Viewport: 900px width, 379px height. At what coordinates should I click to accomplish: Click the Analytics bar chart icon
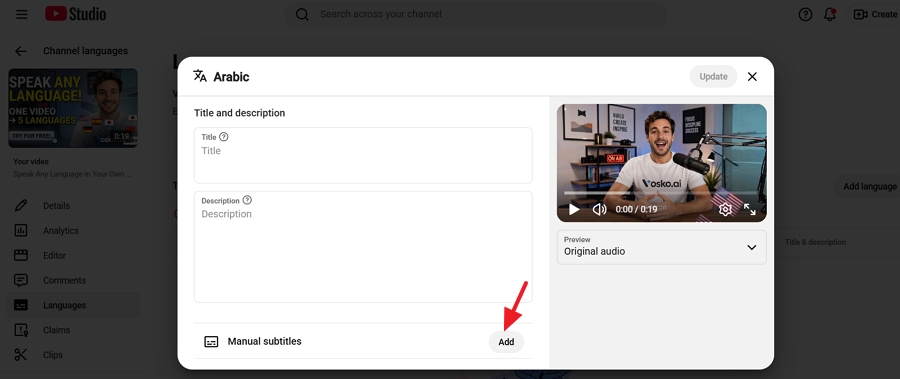coord(21,230)
